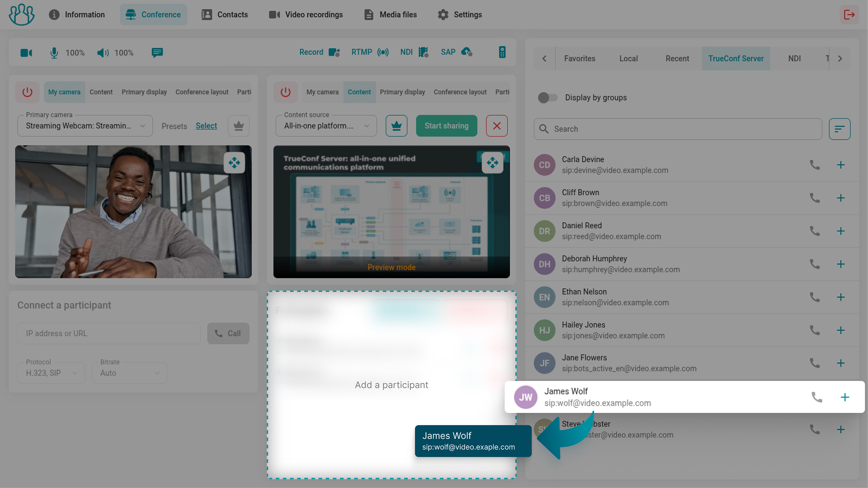Toggle NDI output

414,52
